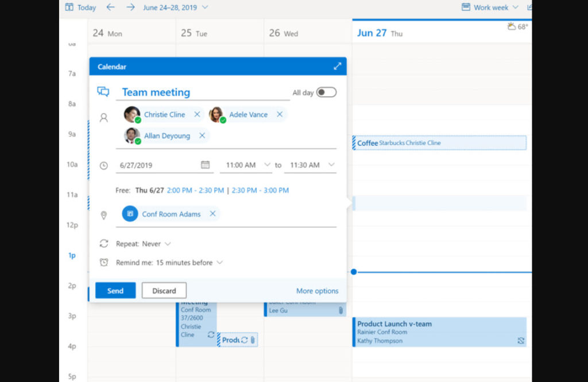Click the location pin icon
This screenshot has width=588, height=382.
tap(103, 215)
